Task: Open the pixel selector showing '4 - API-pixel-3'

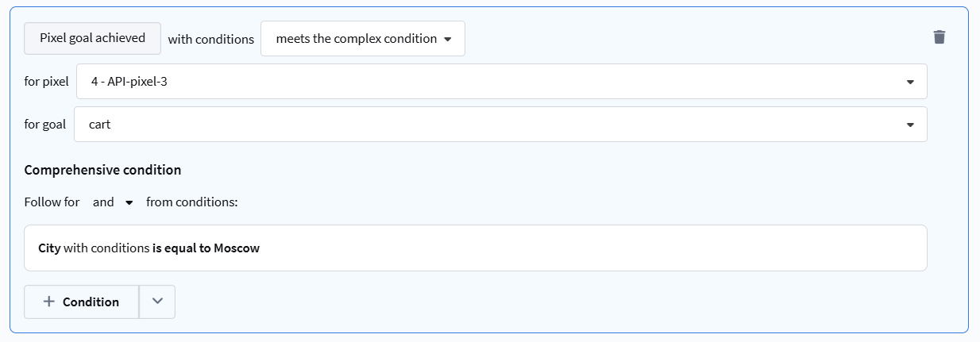Action: (500, 82)
